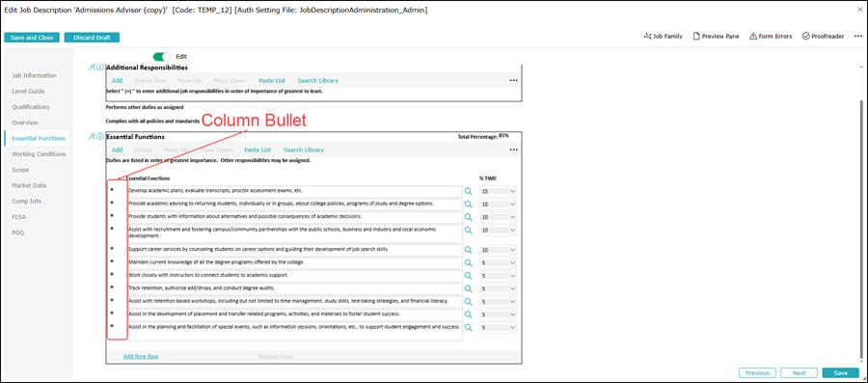Click info icon beside Essential Functions heading
The width and height of the screenshot is (868, 383).
pyautogui.click(x=100, y=136)
